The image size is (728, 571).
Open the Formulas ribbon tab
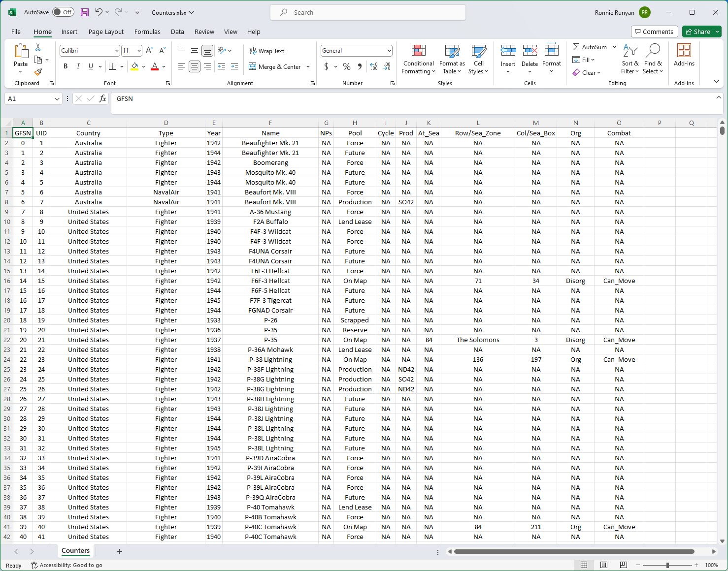(147, 32)
